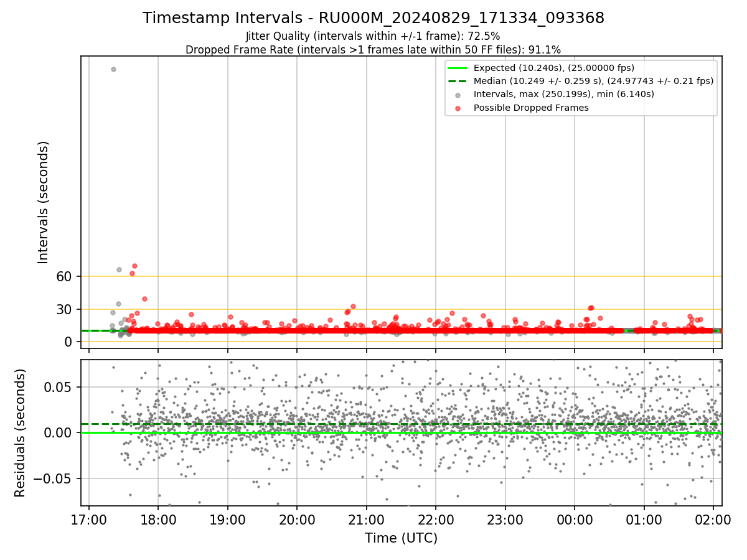Click the 'Possible Dropped Frames' legend entry
Screen dimensions: 747x560
(x=531, y=108)
